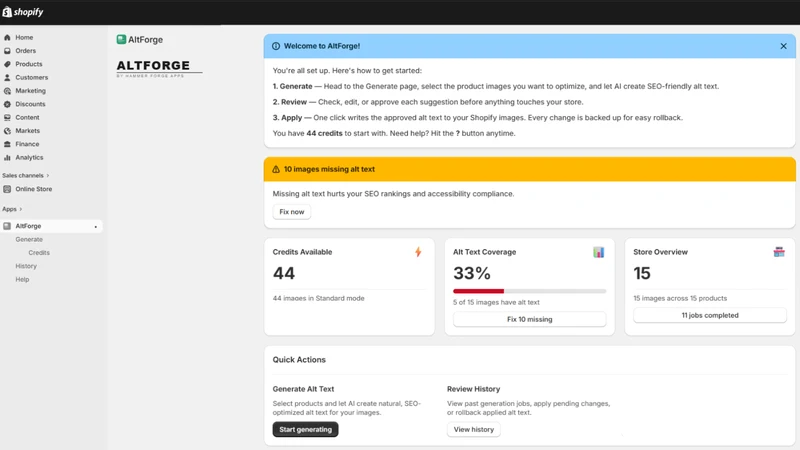Open the History sub-page

click(x=26, y=266)
